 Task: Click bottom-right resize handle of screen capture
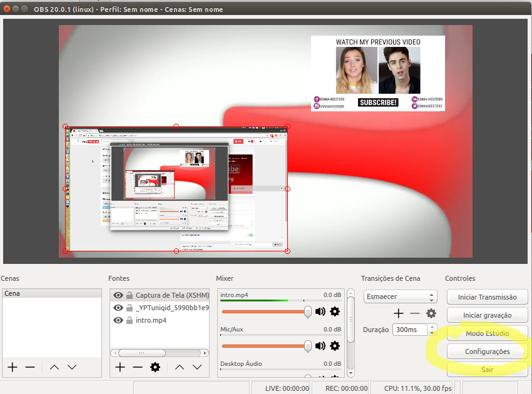(287, 251)
